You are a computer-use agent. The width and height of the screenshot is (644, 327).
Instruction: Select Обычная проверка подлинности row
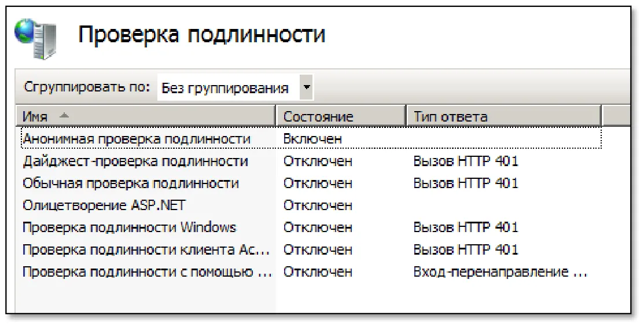tap(311, 183)
